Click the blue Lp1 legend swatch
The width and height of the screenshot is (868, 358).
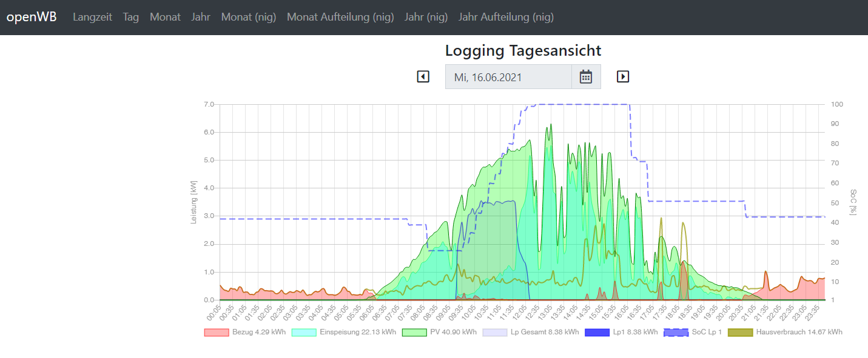597,332
